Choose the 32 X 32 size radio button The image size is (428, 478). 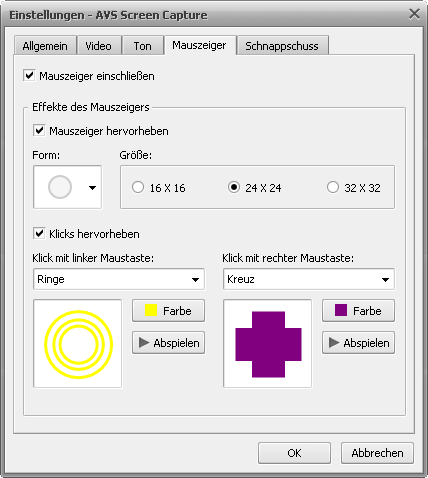coord(333,187)
